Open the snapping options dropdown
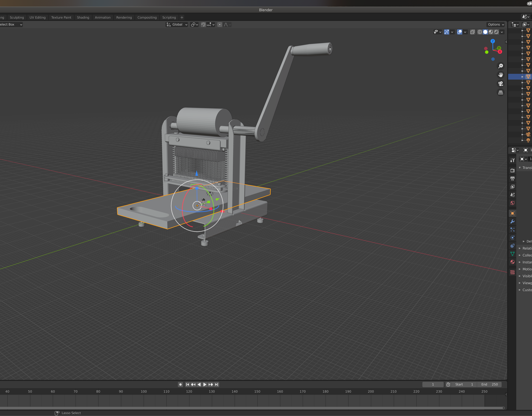Image resolution: width=532 pixels, height=416 pixels. coord(211,25)
